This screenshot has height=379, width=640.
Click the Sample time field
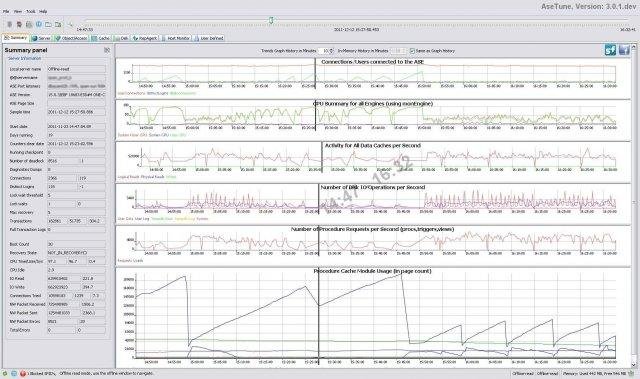click(x=76, y=112)
